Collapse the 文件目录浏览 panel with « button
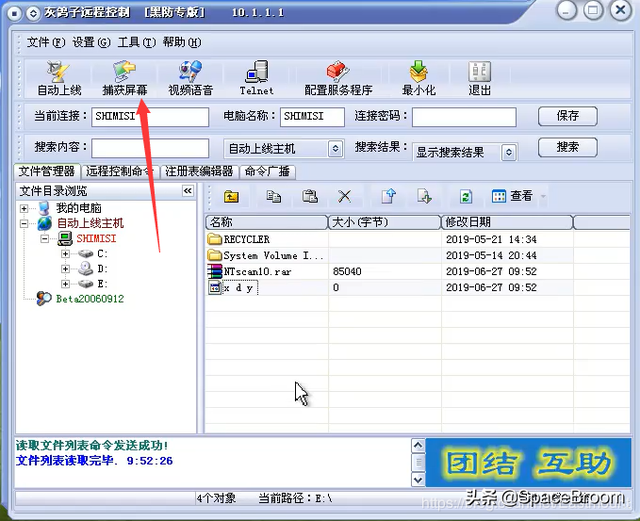Image resolution: width=640 pixels, height=521 pixels. tap(188, 191)
